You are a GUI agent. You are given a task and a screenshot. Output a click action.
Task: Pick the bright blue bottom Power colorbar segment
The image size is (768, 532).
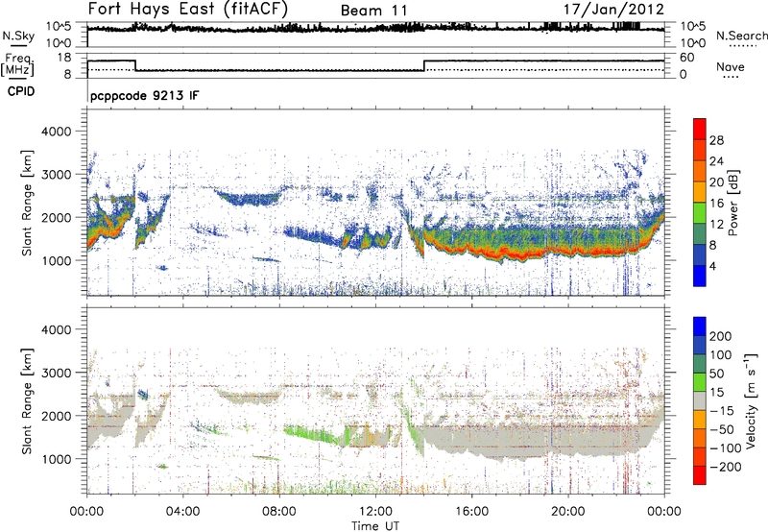click(700, 276)
